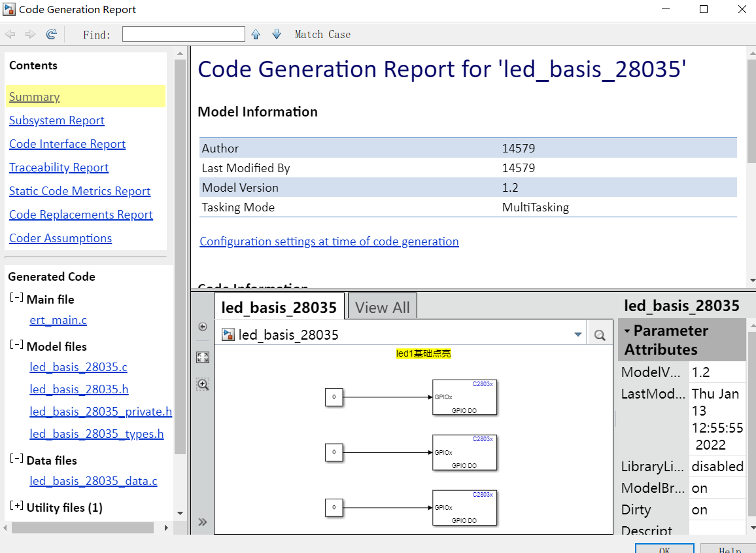Click the back navigation arrow
The image size is (756, 553).
click(10, 34)
